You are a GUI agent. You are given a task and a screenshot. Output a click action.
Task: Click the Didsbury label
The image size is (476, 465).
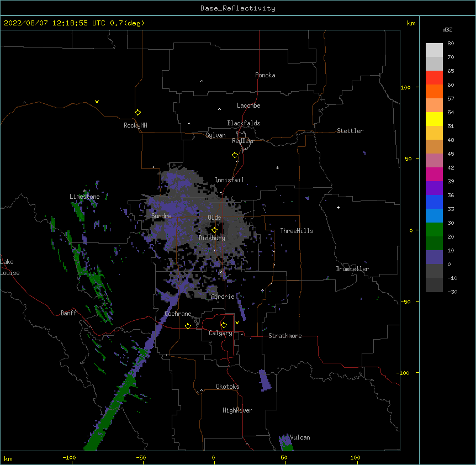click(211, 238)
